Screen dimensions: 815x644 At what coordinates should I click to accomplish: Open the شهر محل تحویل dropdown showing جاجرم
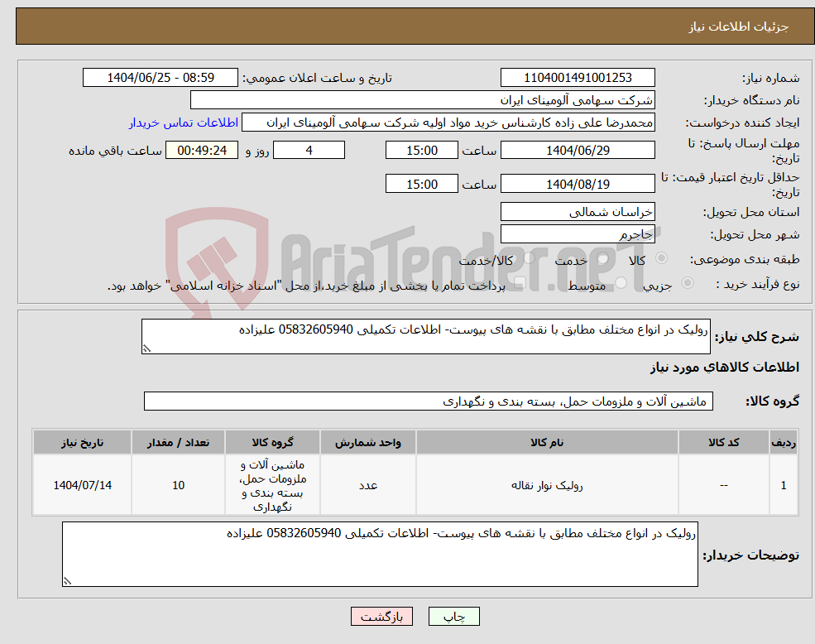(x=578, y=233)
